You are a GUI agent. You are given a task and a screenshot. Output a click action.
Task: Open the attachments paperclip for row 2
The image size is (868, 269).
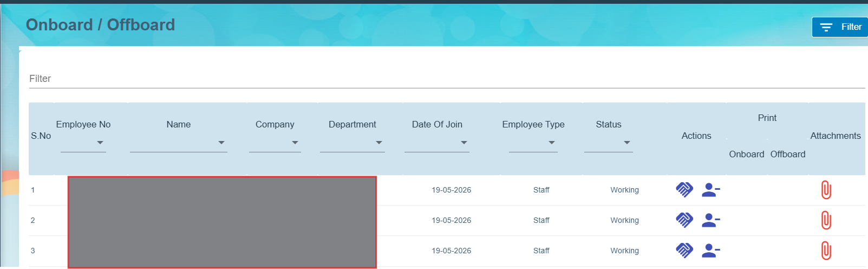coord(826,220)
